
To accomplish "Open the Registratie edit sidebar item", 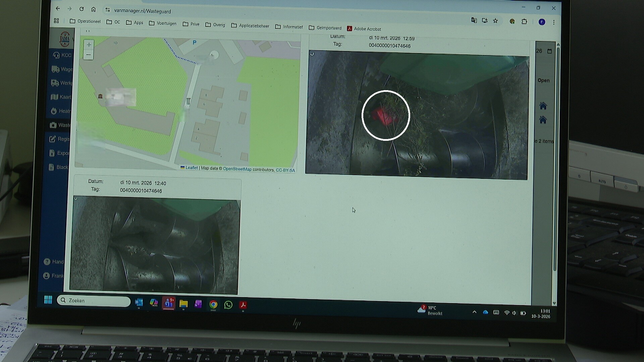I will [x=60, y=139].
